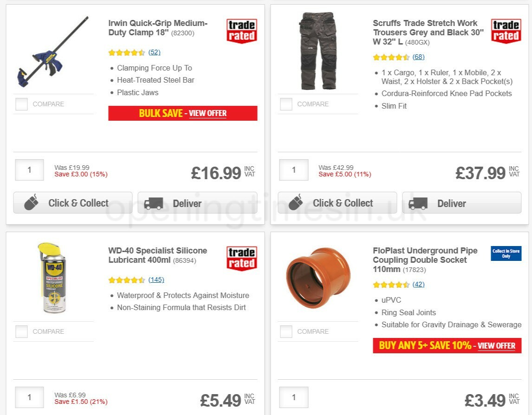Click the quantity box for FloPlast coupling

(293, 397)
